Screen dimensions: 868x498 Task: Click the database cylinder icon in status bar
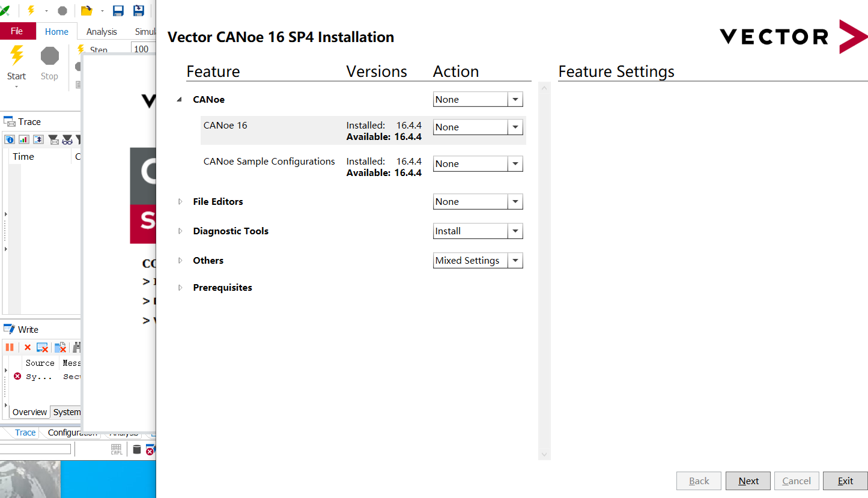tap(137, 449)
